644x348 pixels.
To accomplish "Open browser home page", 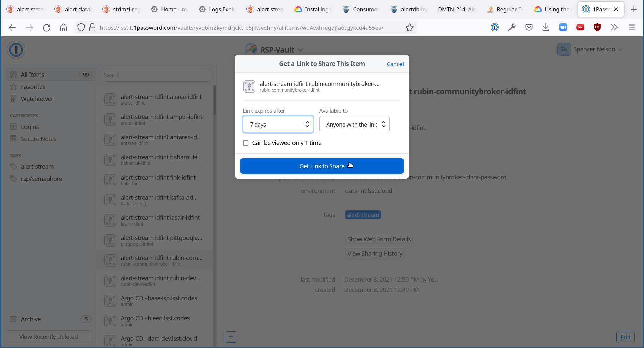I will (x=63, y=28).
